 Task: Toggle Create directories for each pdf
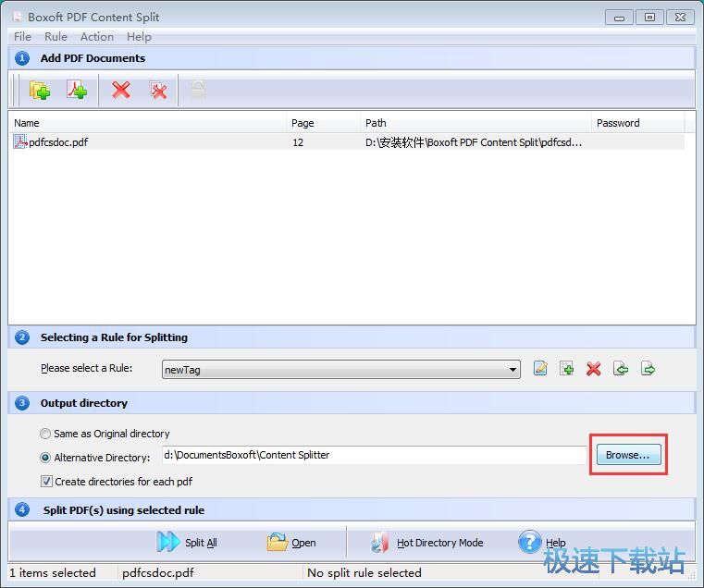coord(46,481)
